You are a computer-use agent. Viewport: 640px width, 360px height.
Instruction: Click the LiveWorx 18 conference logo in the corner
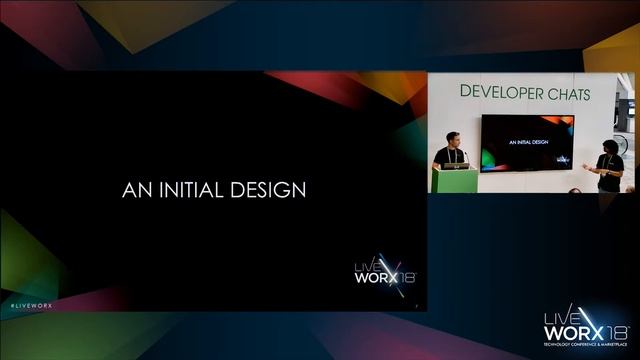(586, 326)
